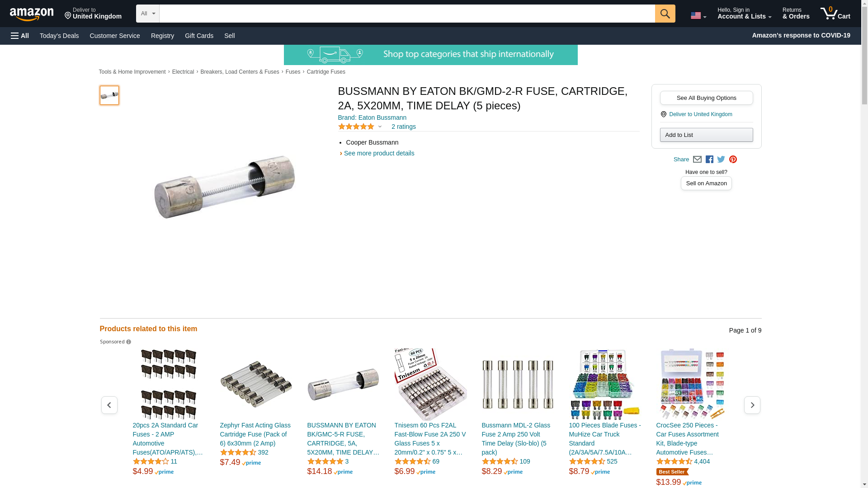Open Gift Cards in navigation bar

pyautogui.click(x=199, y=36)
